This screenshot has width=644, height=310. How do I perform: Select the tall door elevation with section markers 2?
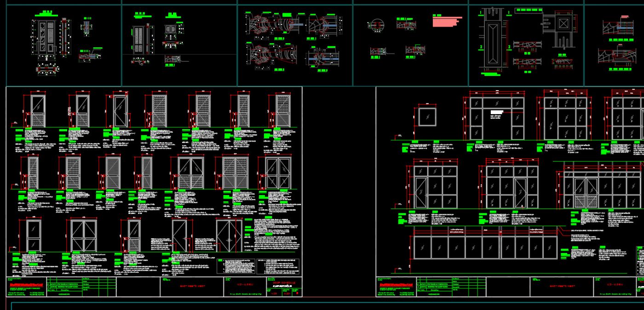tap(495, 44)
